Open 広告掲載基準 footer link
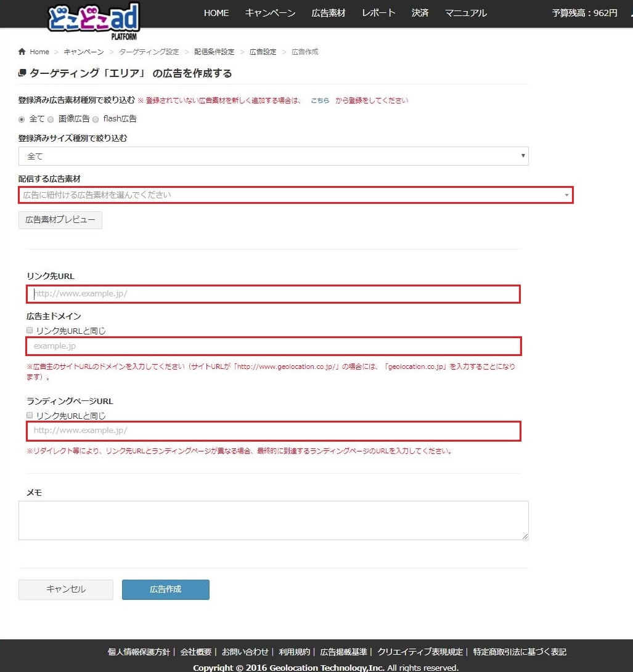633x672 pixels. click(x=343, y=652)
